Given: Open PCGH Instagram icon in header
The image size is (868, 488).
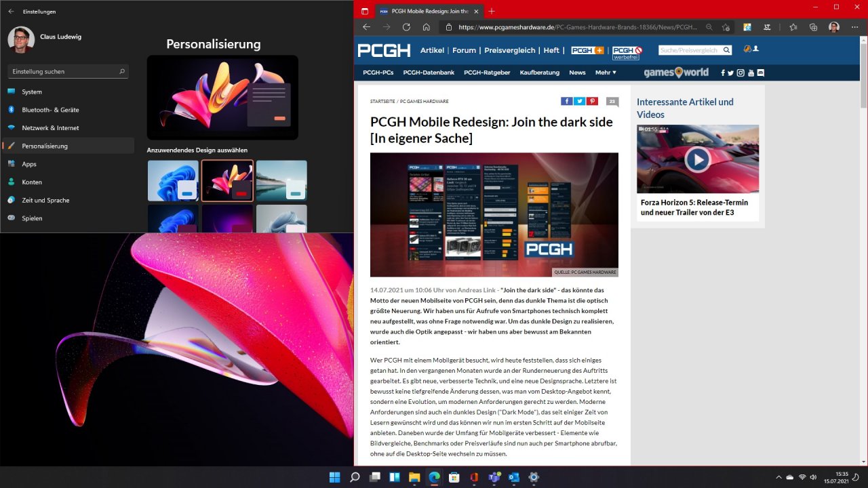Looking at the screenshot, I should click(x=741, y=73).
